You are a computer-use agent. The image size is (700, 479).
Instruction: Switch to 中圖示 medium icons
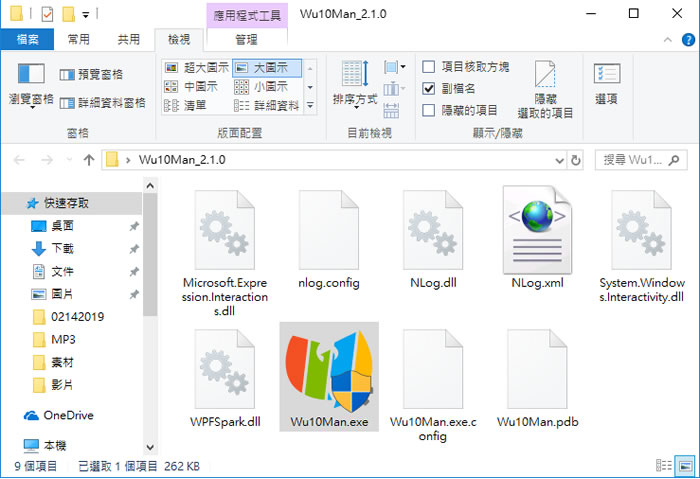(191, 87)
